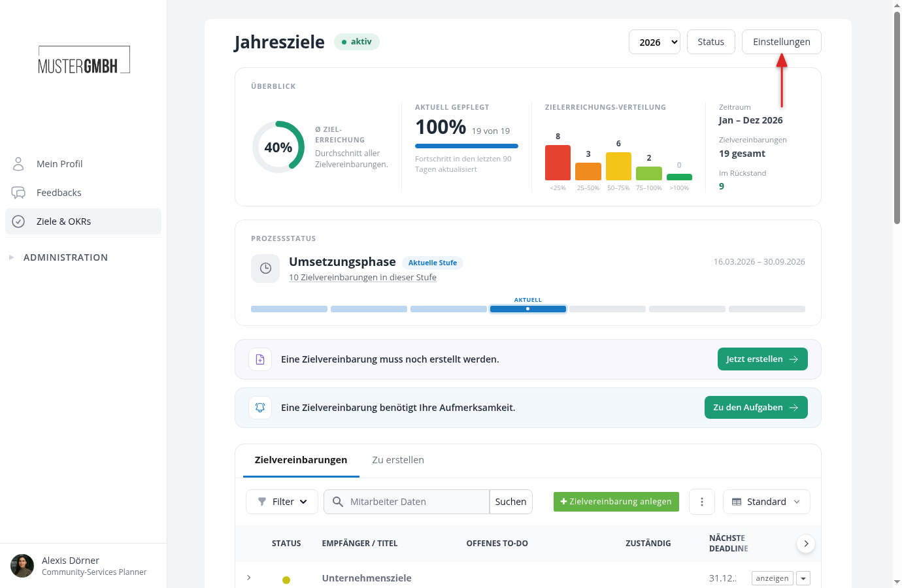Open Ziele & OKRs in the sidebar
Image resolution: width=902 pixels, height=588 pixels.
coord(83,221)
